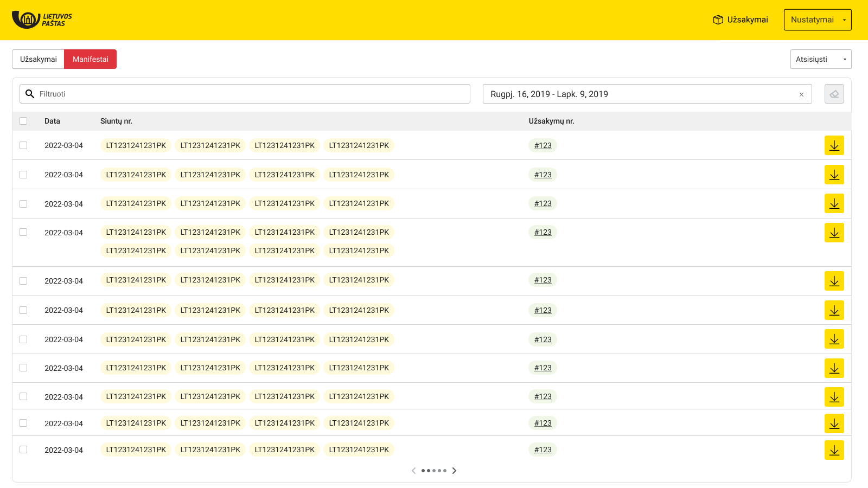
Task: Download the manifest in the third table row
Action: pos(834,203)
